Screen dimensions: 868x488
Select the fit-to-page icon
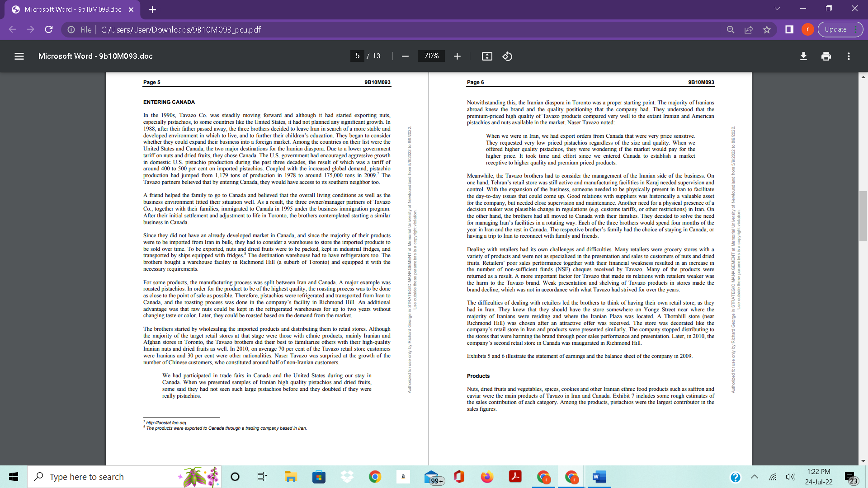click(x=487, y=56)
